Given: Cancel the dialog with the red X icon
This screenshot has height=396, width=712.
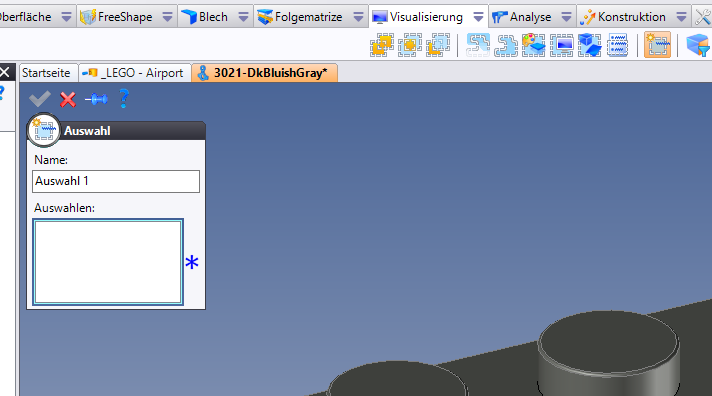Looking at the screenshot, I should [x=68, y=99].
